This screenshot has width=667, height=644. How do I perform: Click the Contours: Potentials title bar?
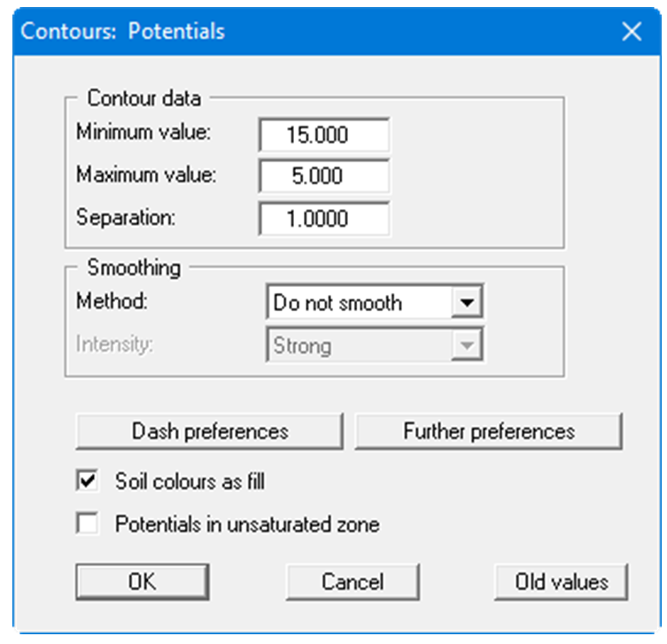[266, 32]
